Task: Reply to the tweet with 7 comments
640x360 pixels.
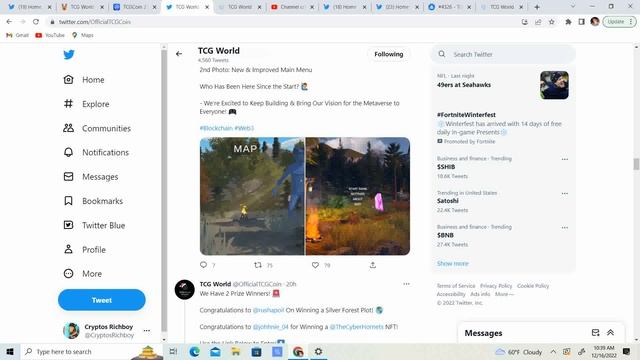Action: click(x=204, y=265)
